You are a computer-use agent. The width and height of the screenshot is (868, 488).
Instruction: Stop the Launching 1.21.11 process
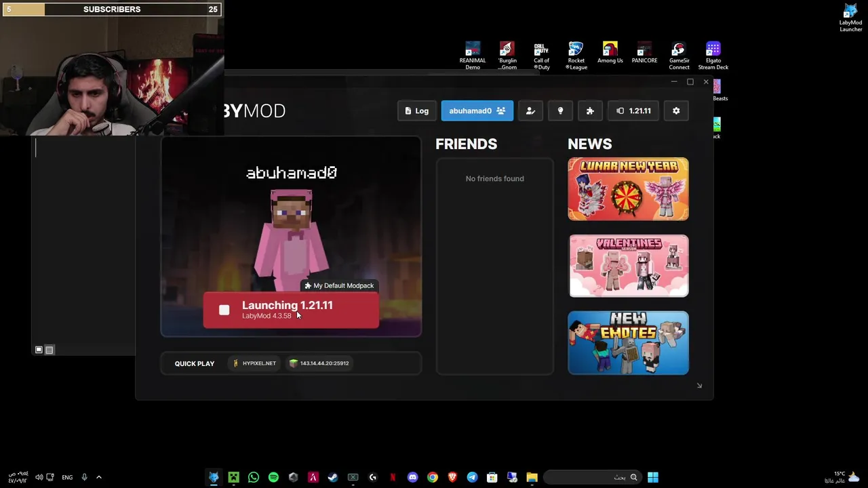tap(291, 310)
